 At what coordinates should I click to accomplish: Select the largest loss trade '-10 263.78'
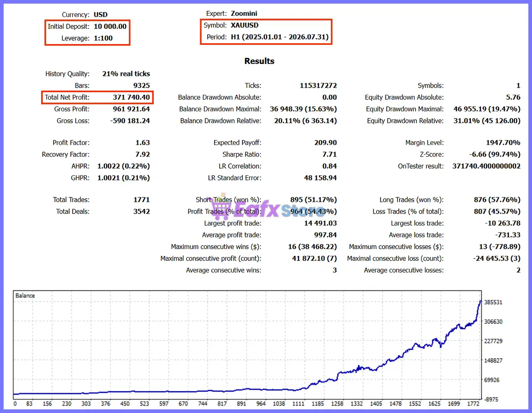tap(502, 223)
